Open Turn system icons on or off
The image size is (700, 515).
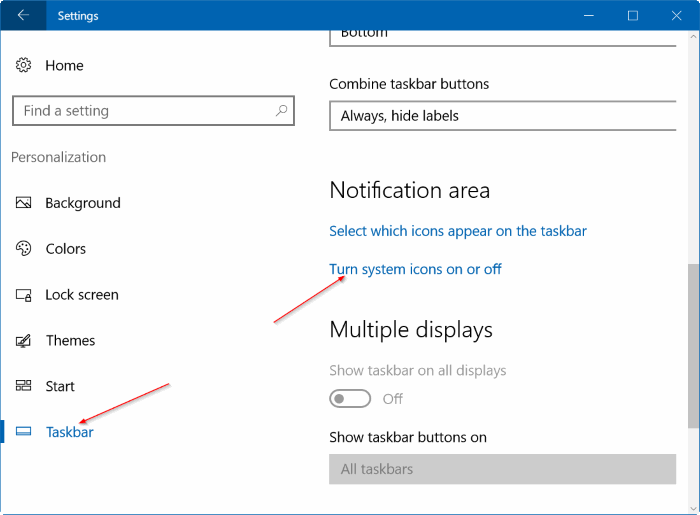click(416, 270)
